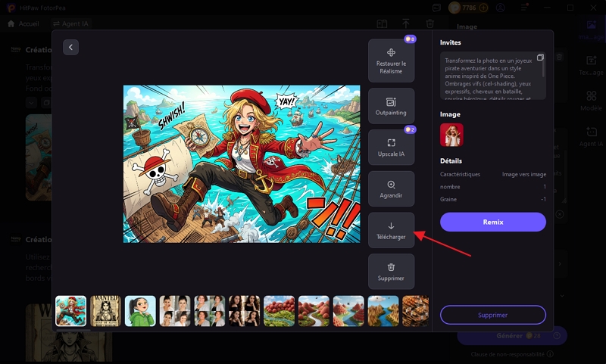606x364 pixels.
Task: Copy the Invites prompt text
Action: (x=540, y=58)
